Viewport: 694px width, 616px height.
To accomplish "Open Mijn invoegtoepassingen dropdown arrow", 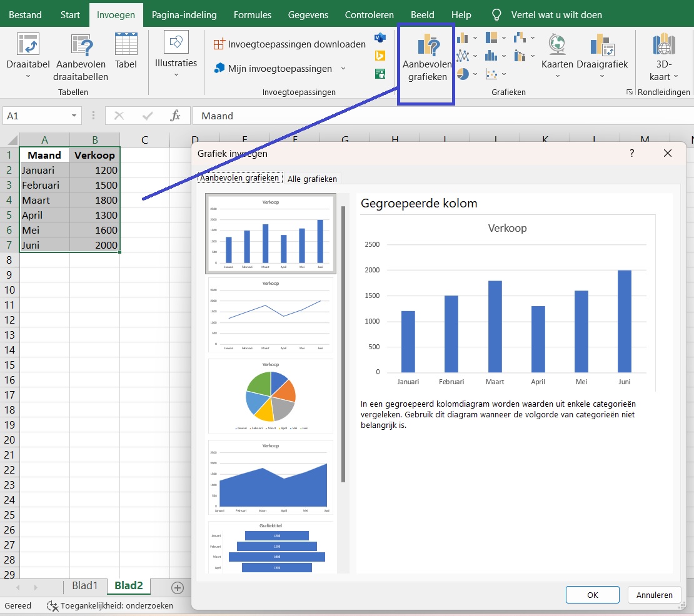I will 343,69.
